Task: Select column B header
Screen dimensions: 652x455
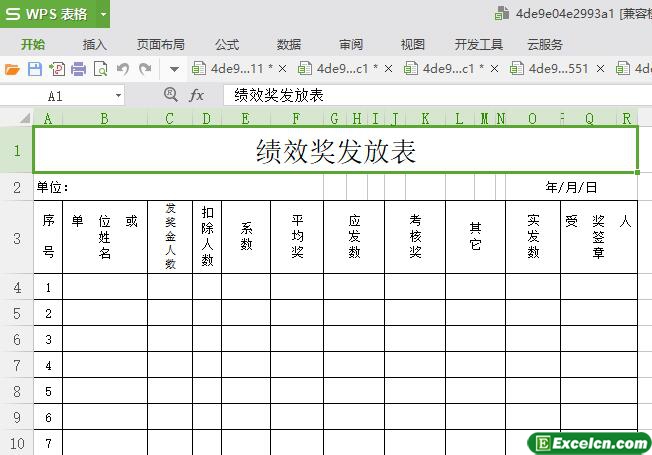Action: tap(105, 119)
